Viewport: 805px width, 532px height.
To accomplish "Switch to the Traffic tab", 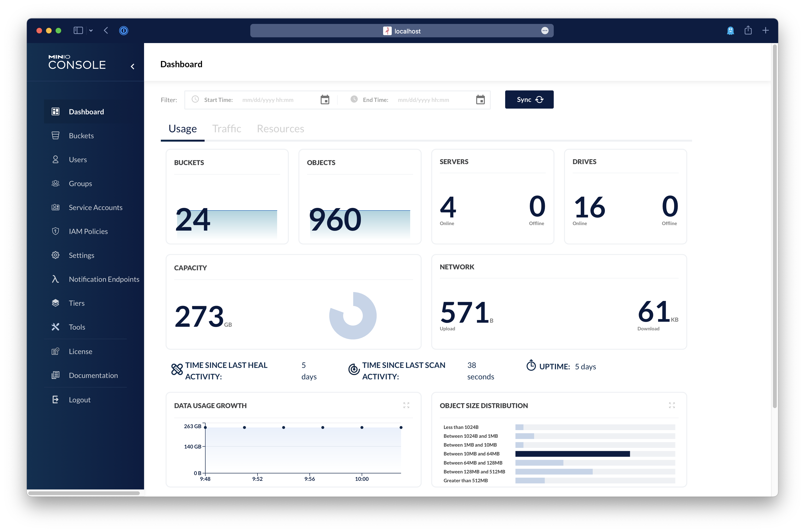I will 226,128.
